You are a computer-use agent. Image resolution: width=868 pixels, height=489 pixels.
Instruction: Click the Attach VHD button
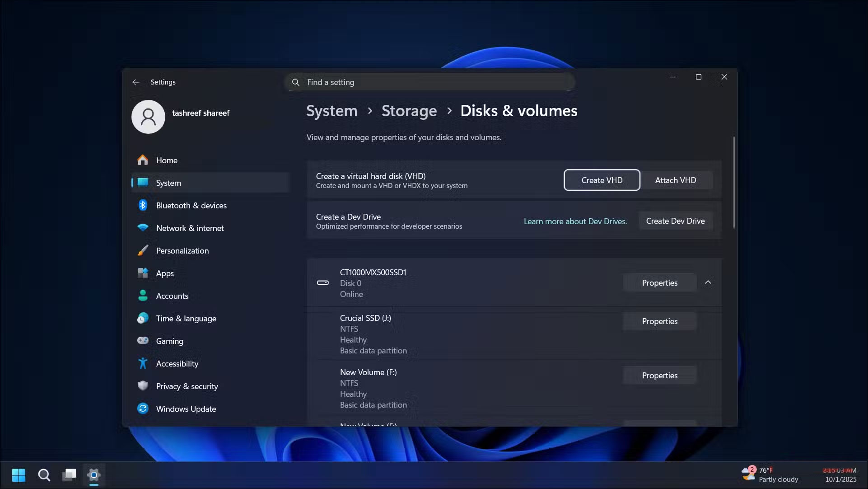675,180
